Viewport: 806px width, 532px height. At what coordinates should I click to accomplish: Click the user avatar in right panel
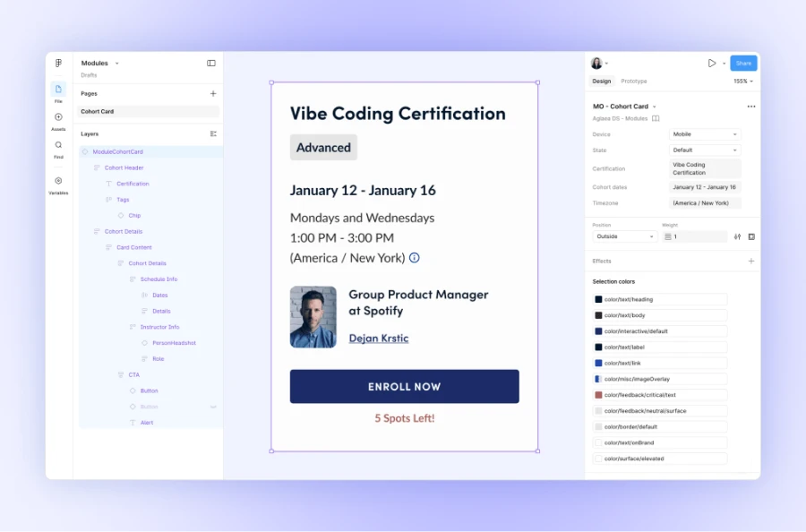click(x=596, y=64)
